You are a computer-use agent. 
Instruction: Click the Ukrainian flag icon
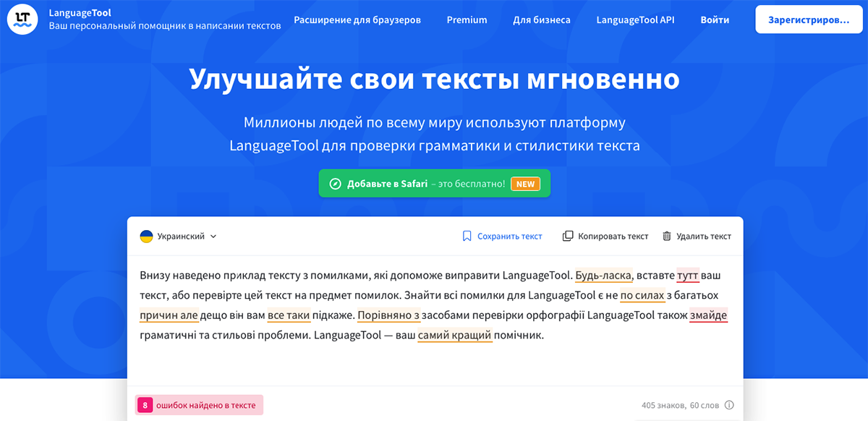tap(147, 235)
